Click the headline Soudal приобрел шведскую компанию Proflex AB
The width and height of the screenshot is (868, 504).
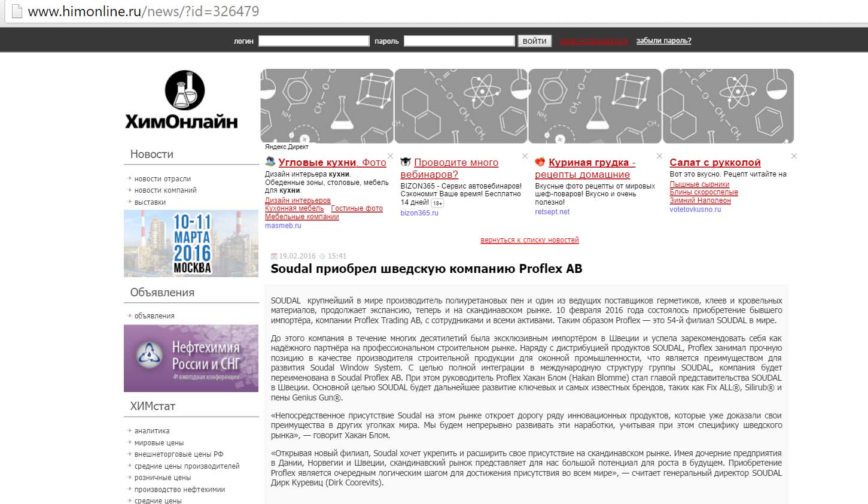tap(427, 269)
